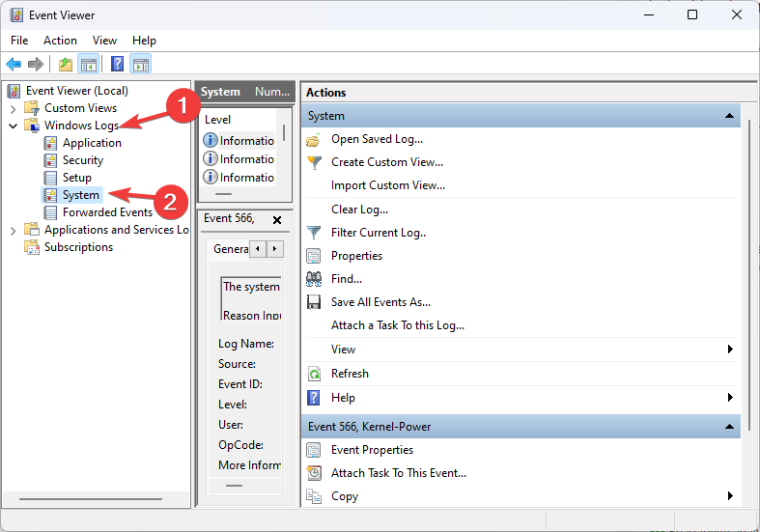
Task: Click the Actions pane vertical scrollbar
Action: click(x=748, y=275)
